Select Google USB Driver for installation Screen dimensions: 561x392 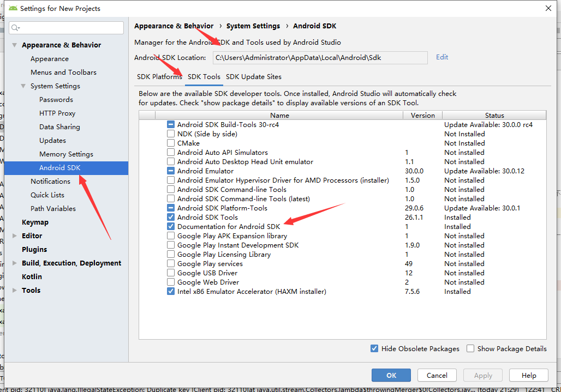point(170,273)
